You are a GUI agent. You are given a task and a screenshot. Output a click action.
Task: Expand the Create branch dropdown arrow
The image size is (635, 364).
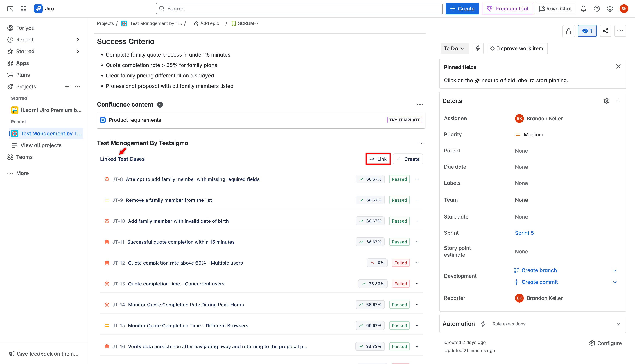coord(614,270)
